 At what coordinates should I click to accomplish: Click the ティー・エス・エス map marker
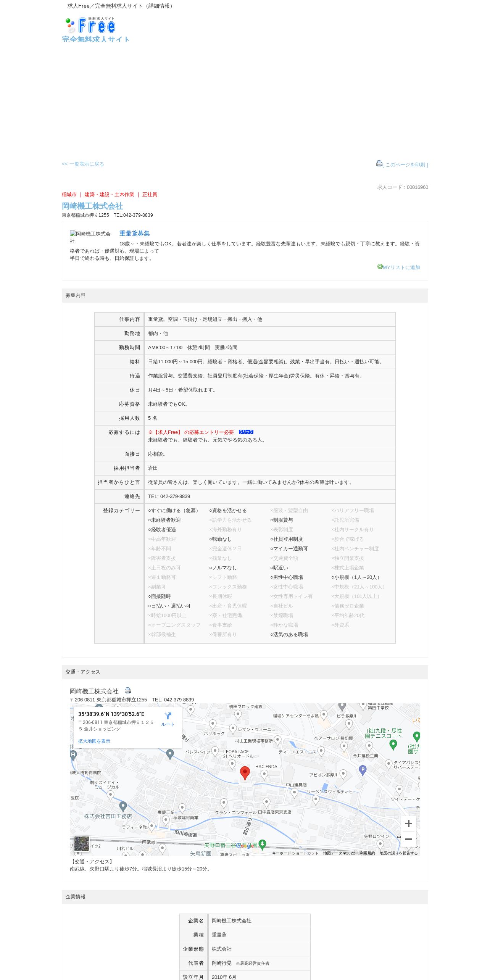click(x=321, y=751)
